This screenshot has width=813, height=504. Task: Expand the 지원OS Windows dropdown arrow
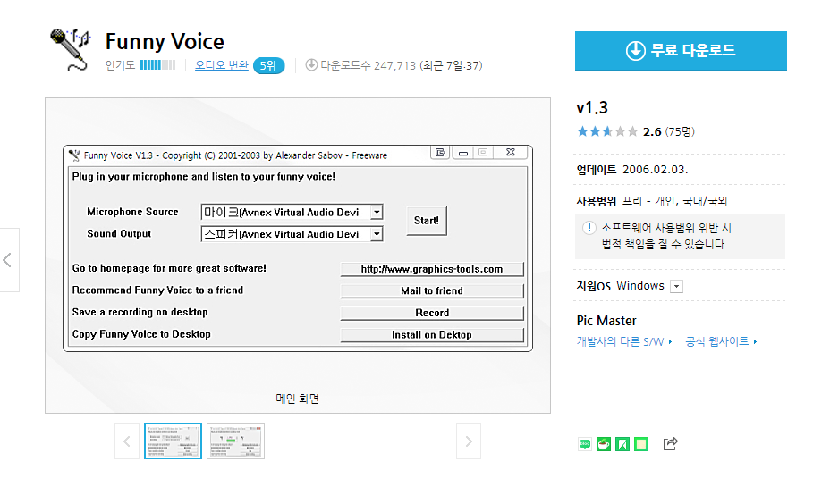click(677, 287)
